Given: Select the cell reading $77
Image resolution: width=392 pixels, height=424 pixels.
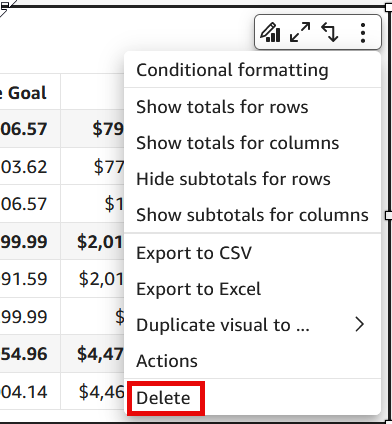Looking at the screenshot, I should pos(92,166).
